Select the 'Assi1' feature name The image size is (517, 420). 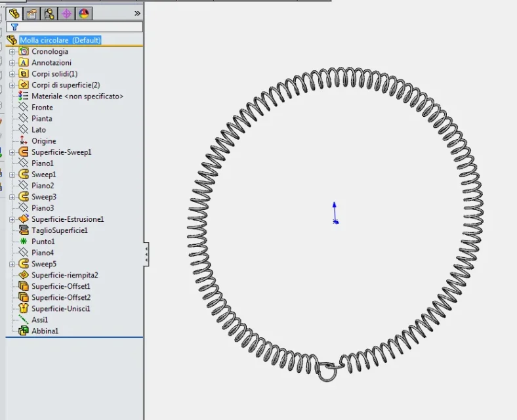coord(40,320)
